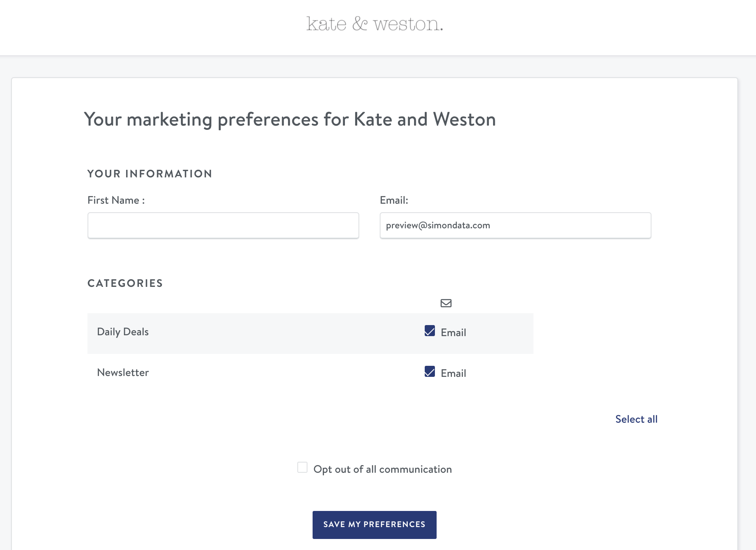The height and width of the screenshot is (550, 756).
Task: Click the kate & weston logo
Action: [375, 24]
